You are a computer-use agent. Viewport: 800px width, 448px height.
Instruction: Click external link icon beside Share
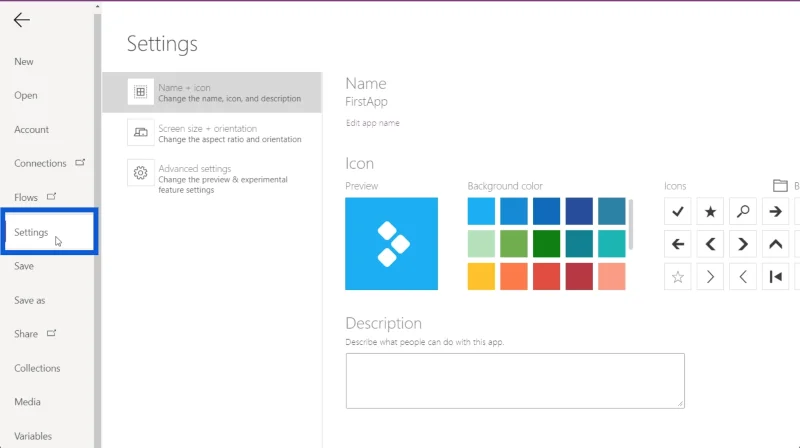click(x=51, y=333)
